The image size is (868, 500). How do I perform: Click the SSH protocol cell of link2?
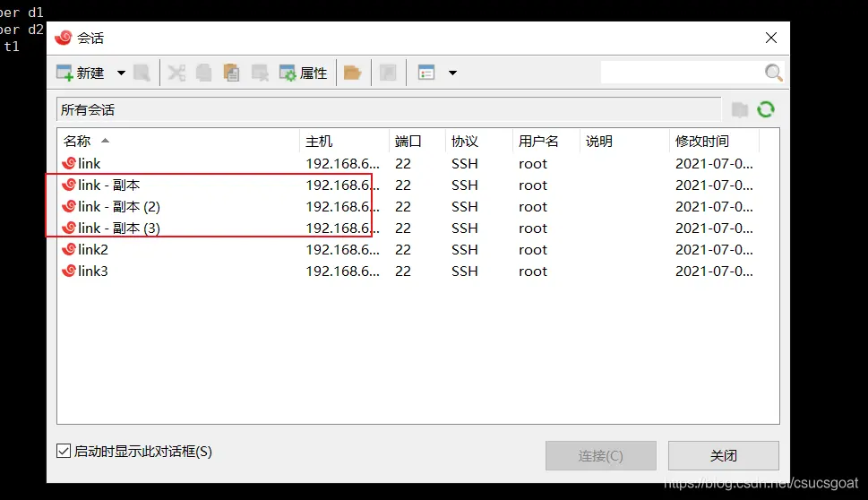point(464,250)
